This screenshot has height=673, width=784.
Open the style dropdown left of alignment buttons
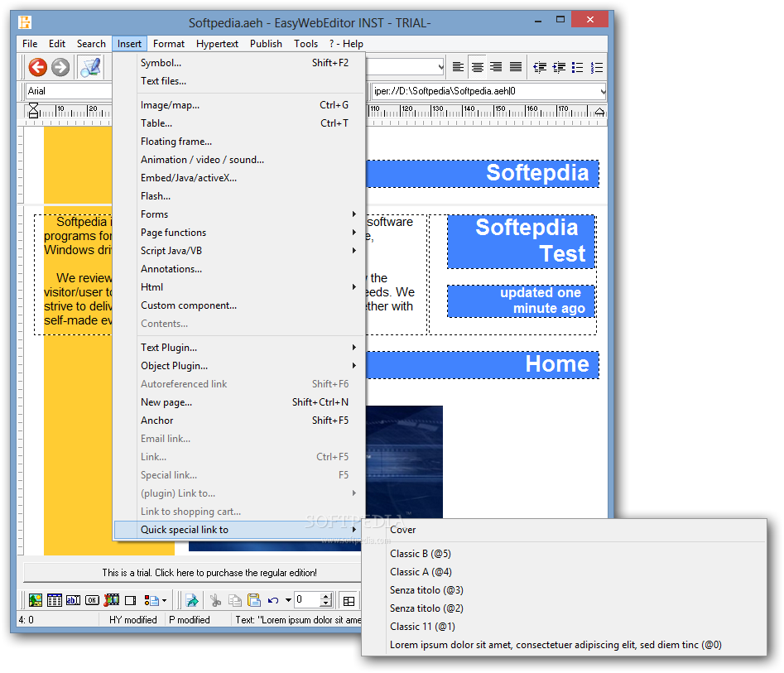point(440,67)
